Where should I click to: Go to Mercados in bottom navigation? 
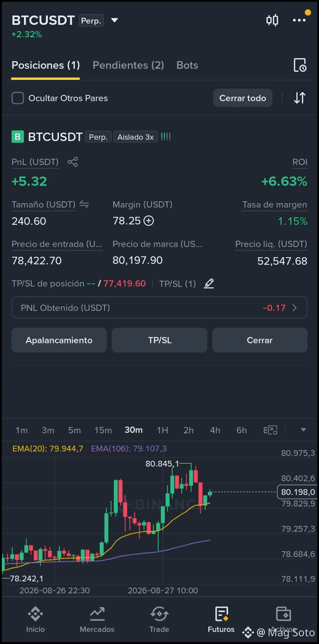(97, 620)
